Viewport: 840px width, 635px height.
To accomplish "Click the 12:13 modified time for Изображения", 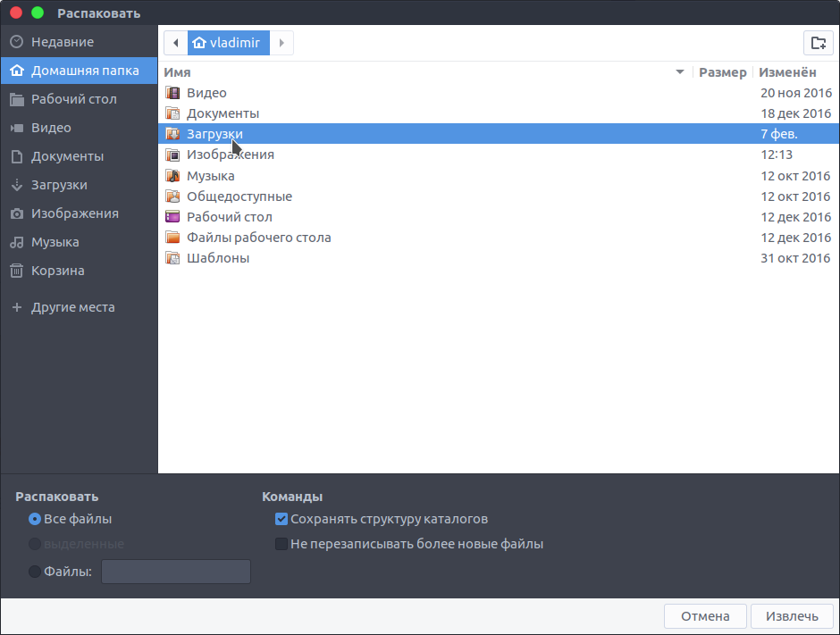I will [777, 155].
